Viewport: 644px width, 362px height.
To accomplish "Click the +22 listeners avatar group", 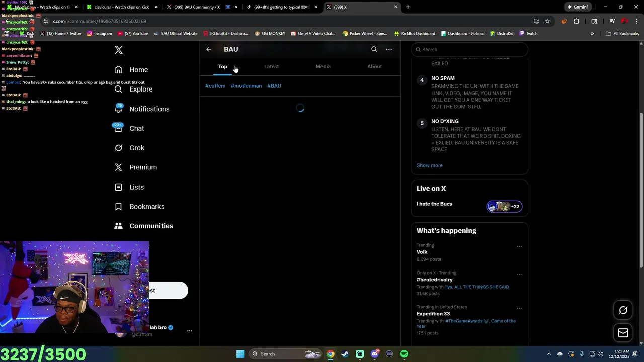I will 504,207.
